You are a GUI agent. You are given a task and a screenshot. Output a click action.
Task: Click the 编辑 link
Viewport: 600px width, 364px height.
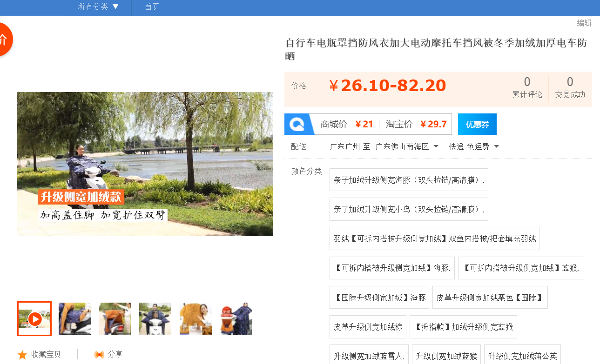coord(584,23)
